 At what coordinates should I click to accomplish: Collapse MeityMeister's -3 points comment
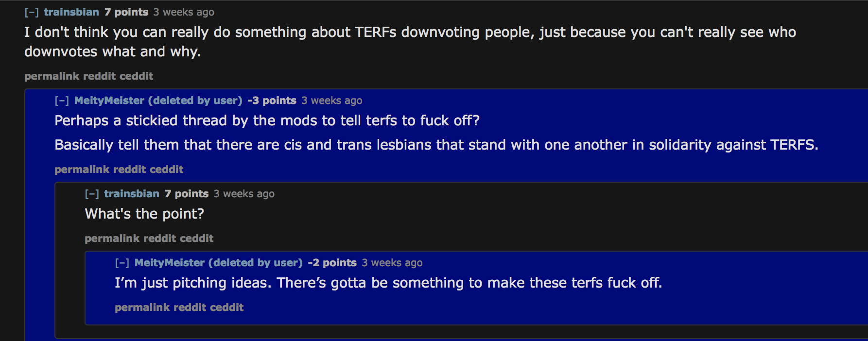point(62,101)
